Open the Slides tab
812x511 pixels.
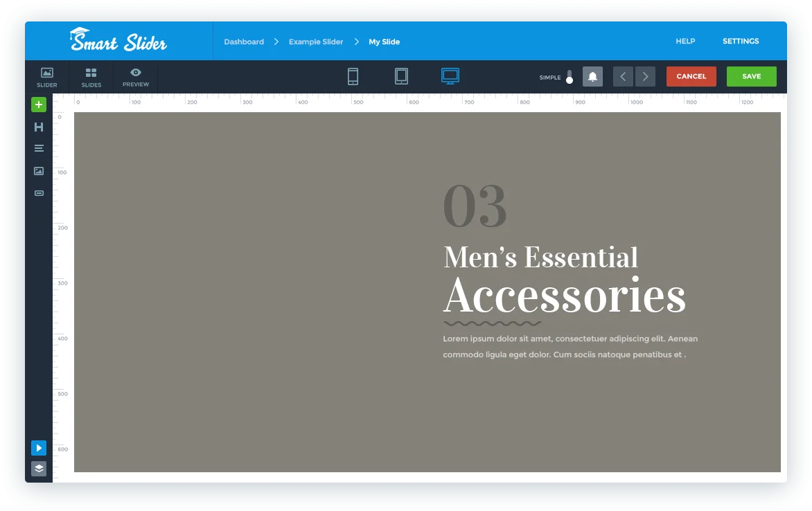(x=91, y=77)
